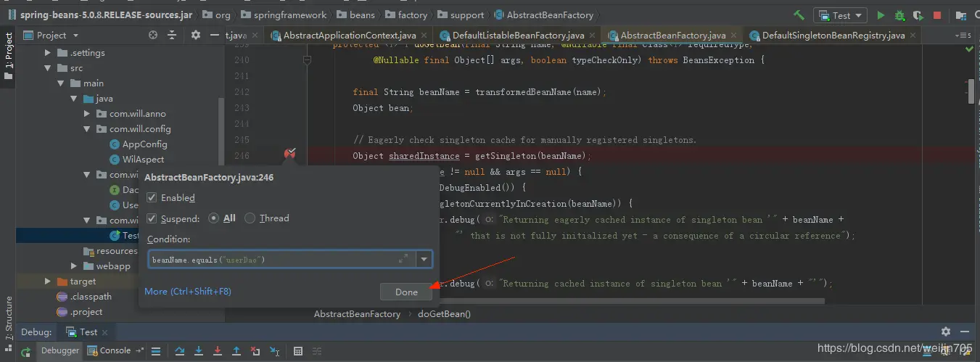Open condition history dropdown arrow
The height and width of the screenshot is (362, 980).
(424, 259)
